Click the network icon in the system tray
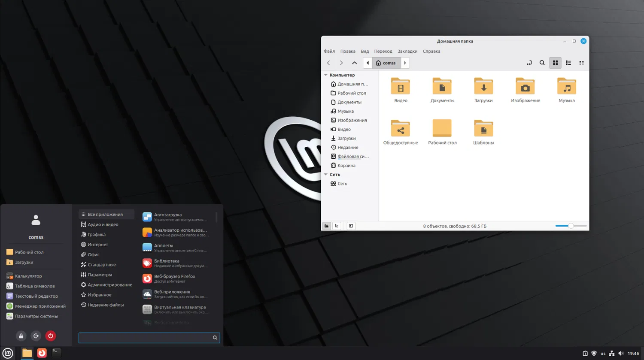This screenshot has height=360, width=644. coord(612,354)
